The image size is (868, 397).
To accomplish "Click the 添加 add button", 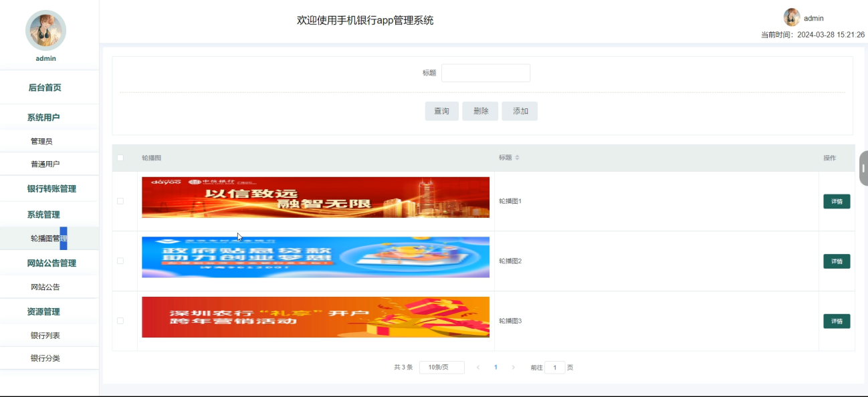I will 520,111.
